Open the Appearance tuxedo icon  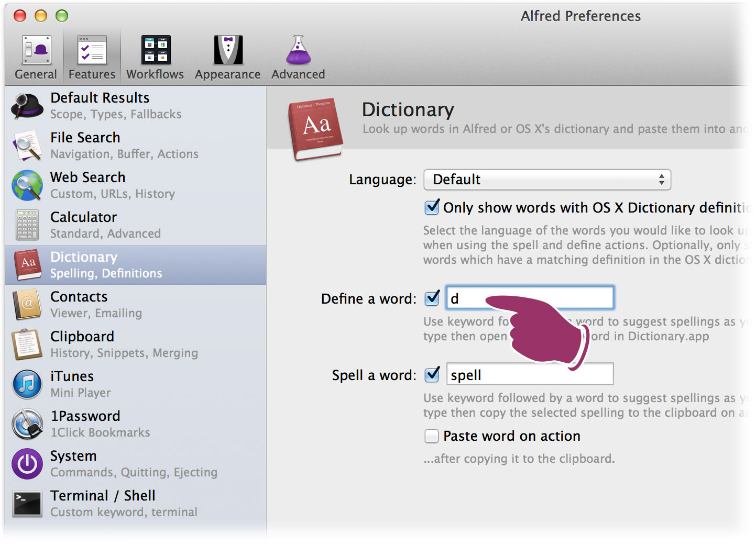coord(228,50)
